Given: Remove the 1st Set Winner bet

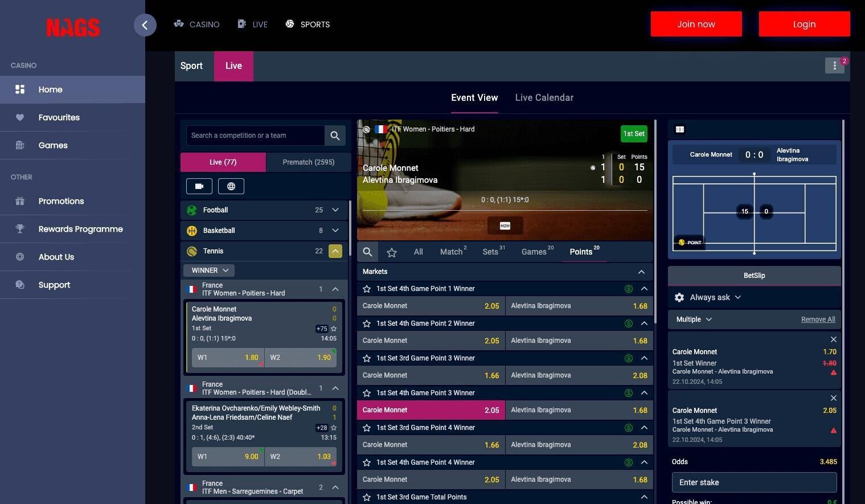Looking at the screenshot, I should [834, 339].
